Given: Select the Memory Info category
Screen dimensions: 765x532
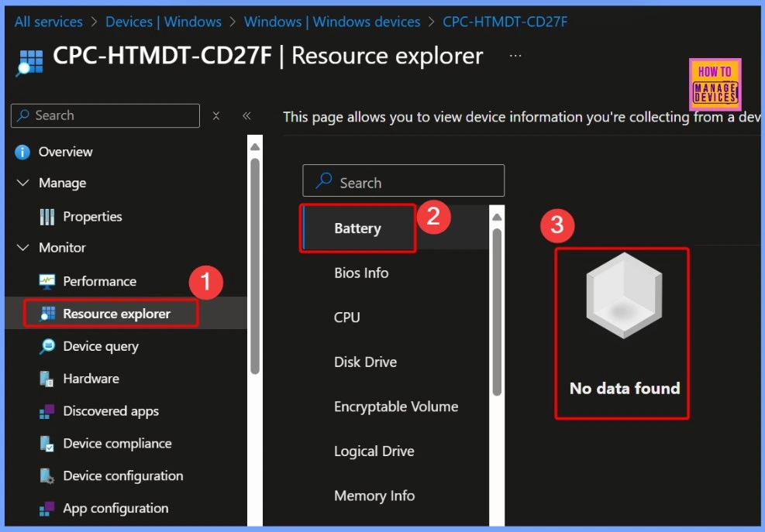Looking at the screenshot, I should 374,496.
